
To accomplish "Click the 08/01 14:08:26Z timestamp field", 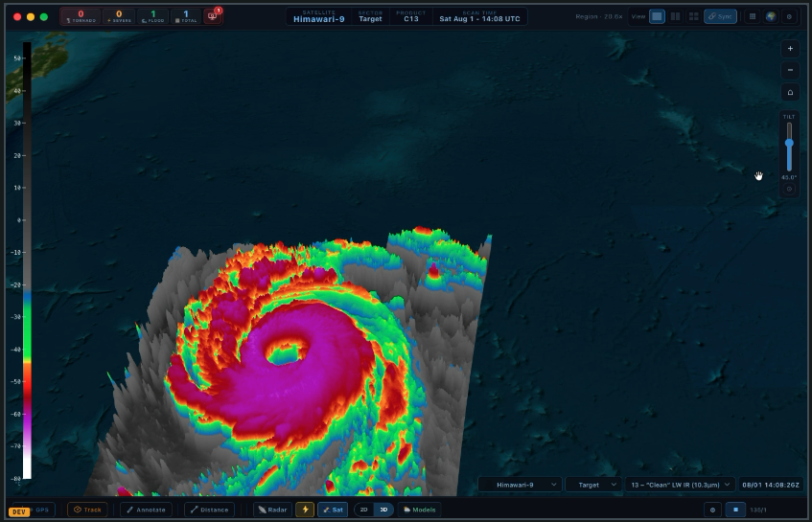I will [x=771, y=485].
